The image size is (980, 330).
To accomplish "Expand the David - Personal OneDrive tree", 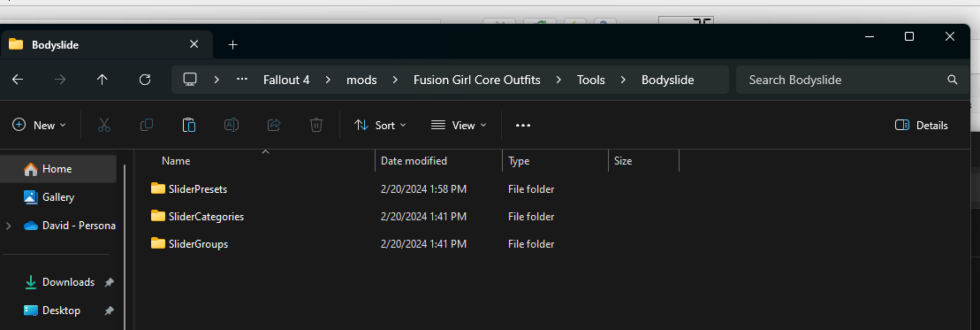I will [x=8, y=226].
